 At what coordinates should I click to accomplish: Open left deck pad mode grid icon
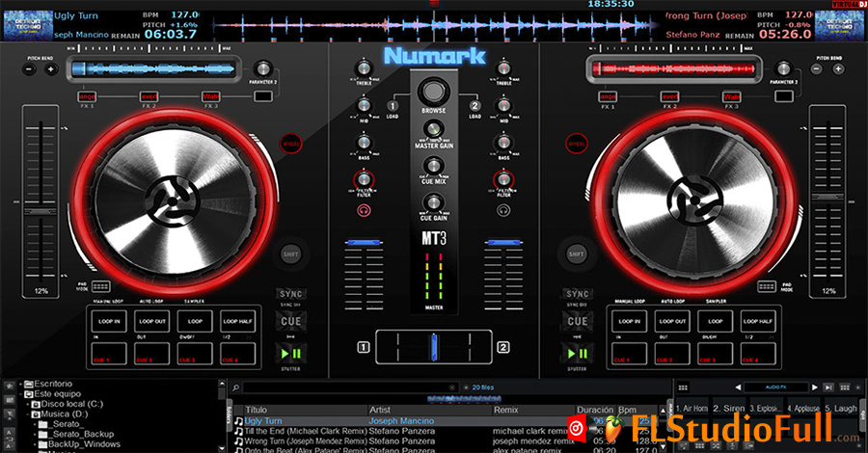click(100, 286)
